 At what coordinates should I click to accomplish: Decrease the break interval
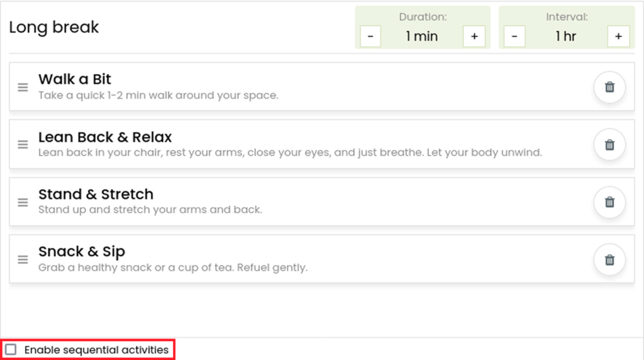click(514, 37)
